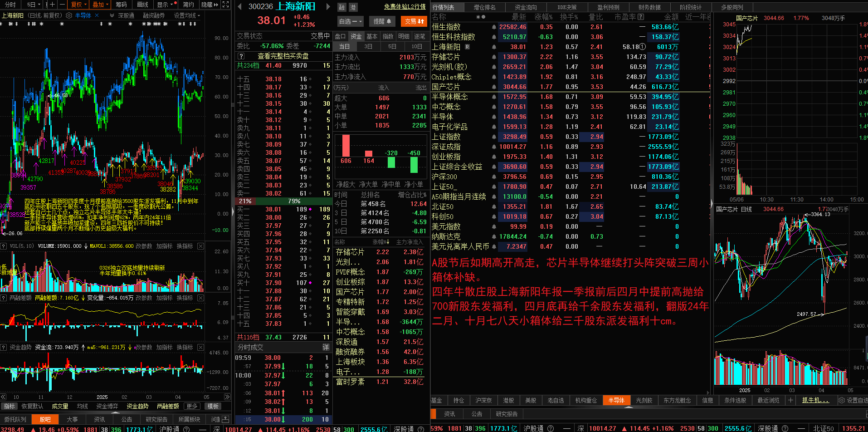Click the question mark icon beside 查看完整档买卖盘

241,56
